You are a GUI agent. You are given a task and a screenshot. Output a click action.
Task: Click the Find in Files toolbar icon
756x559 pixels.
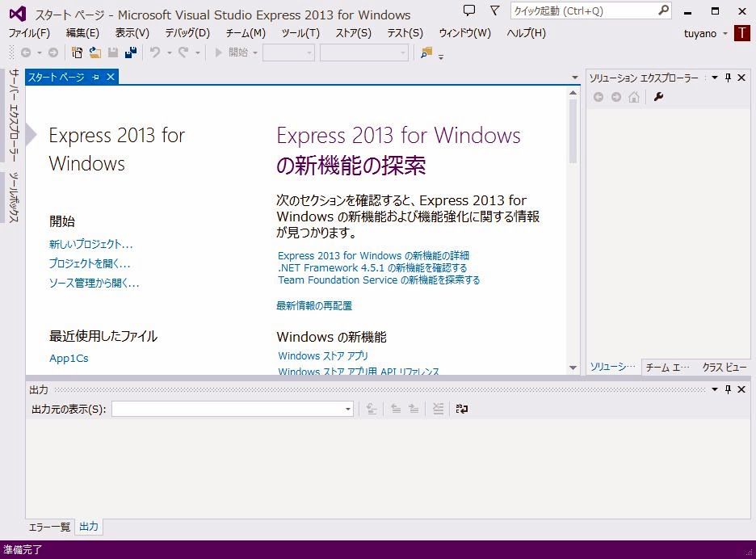426,53
